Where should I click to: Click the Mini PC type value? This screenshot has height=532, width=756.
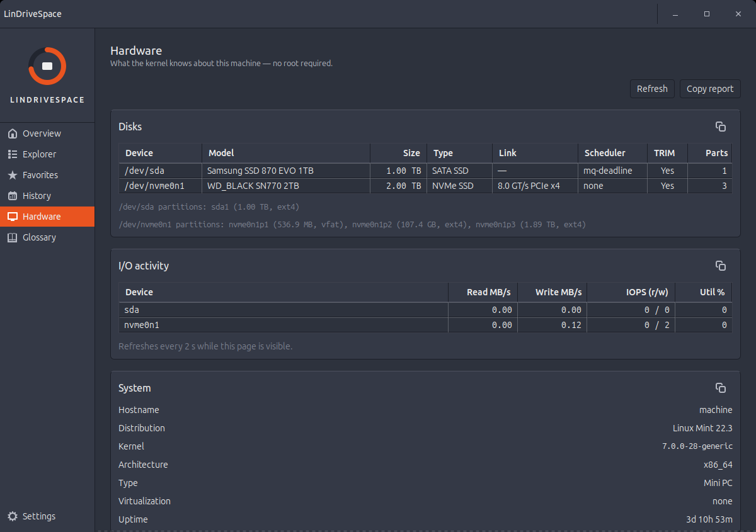pos(718,483)
